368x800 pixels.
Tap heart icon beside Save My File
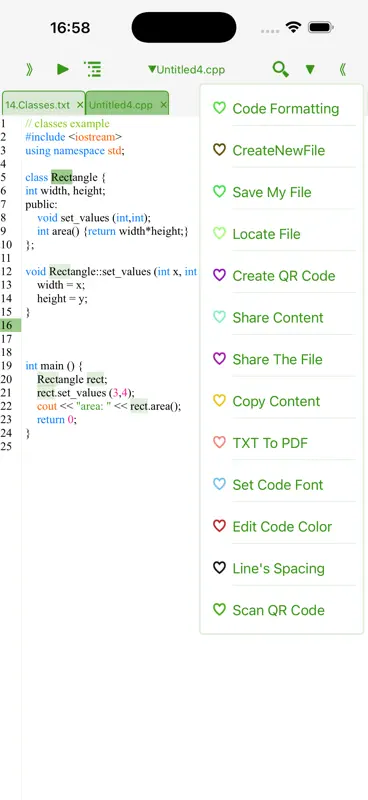[x=219, y=191]
